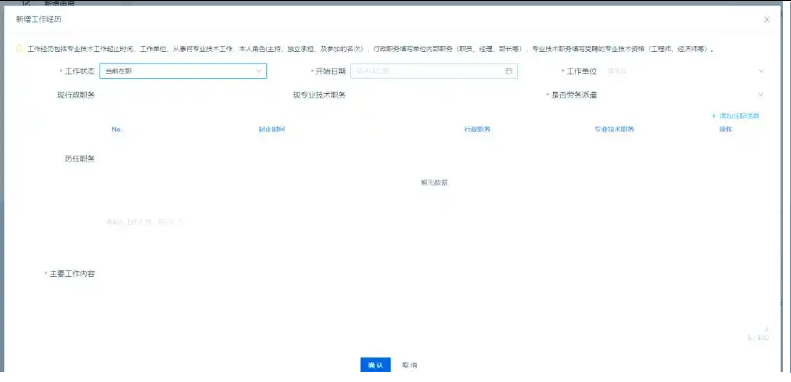Click the 专业技术职务 column header
The height and width of the screenshot is (382, 791).
click(x=614, y=130)
